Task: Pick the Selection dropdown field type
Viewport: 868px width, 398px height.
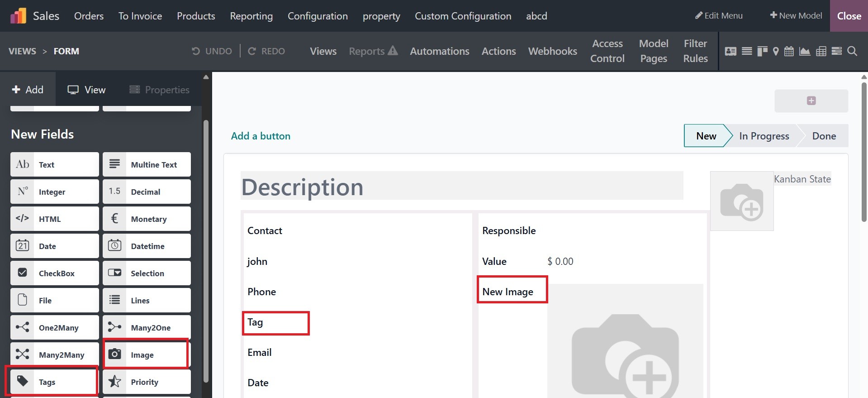Action: pyautogui.click(x=147, y=273)
